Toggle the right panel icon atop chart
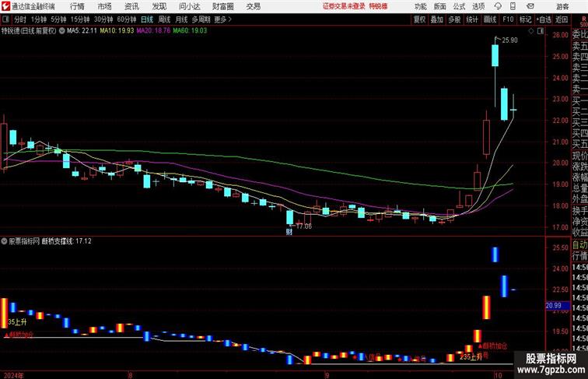 pos(541,32)
